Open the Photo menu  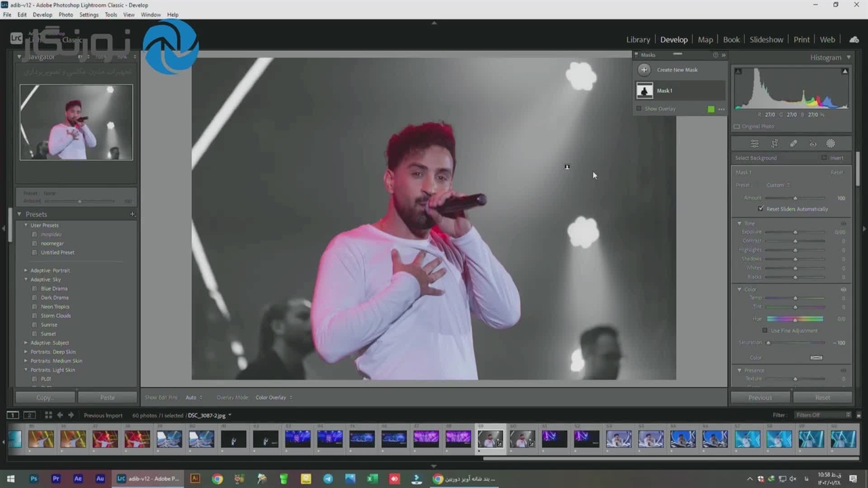click(x=66, y=14)
